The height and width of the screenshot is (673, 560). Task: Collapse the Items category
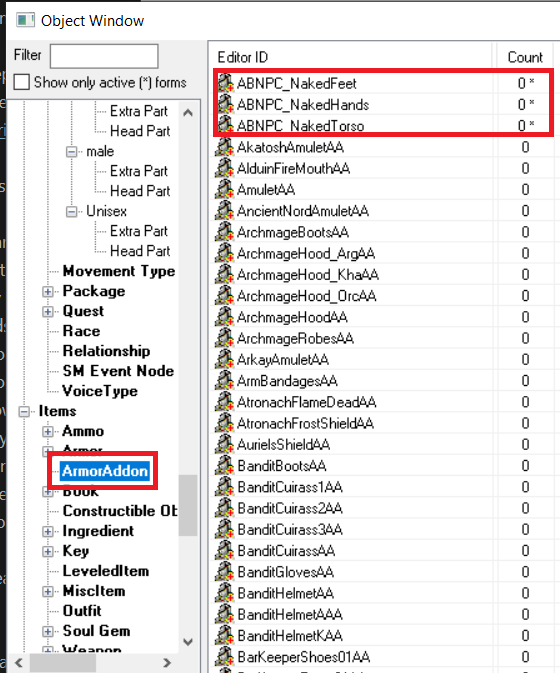[x=24, y=411]
